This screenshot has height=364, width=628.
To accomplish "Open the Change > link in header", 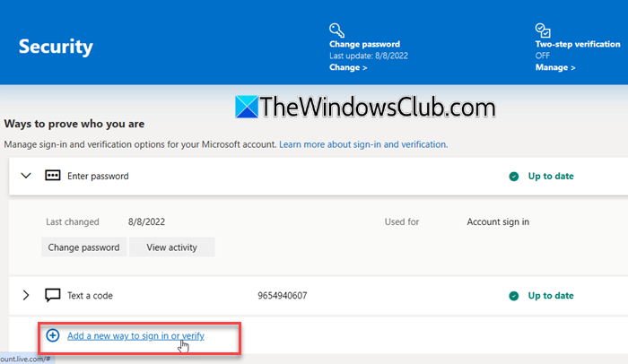I will pyautogui.click(x=348, y=67).
